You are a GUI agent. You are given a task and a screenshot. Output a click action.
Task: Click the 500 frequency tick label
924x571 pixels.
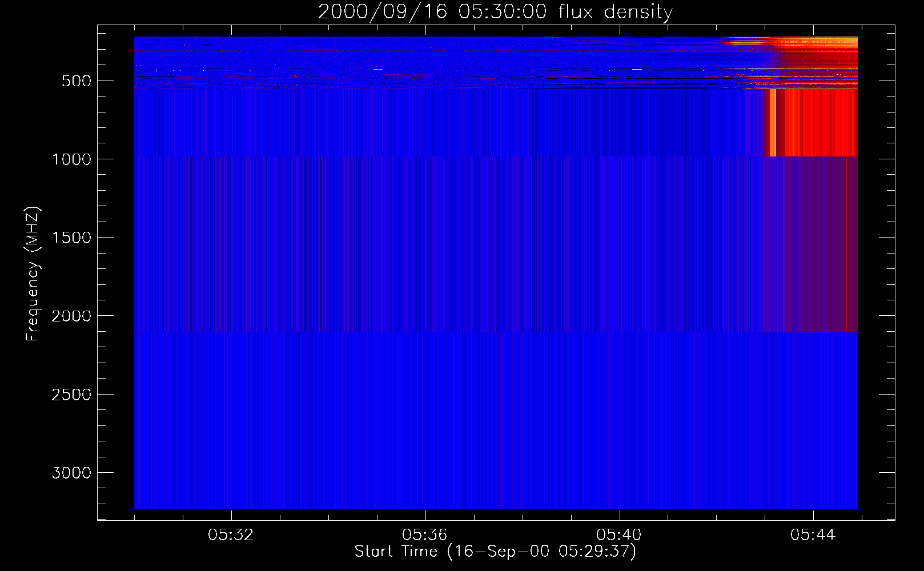[77, 81]
